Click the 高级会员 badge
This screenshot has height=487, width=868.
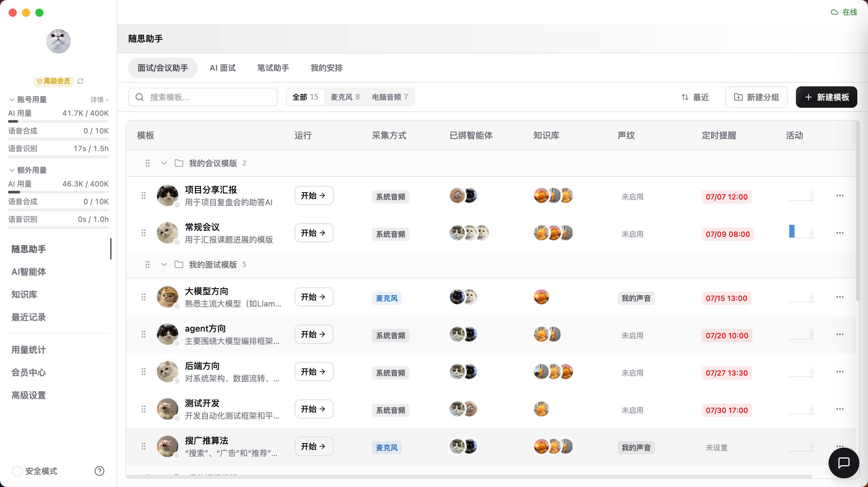[x=53, y=81]
